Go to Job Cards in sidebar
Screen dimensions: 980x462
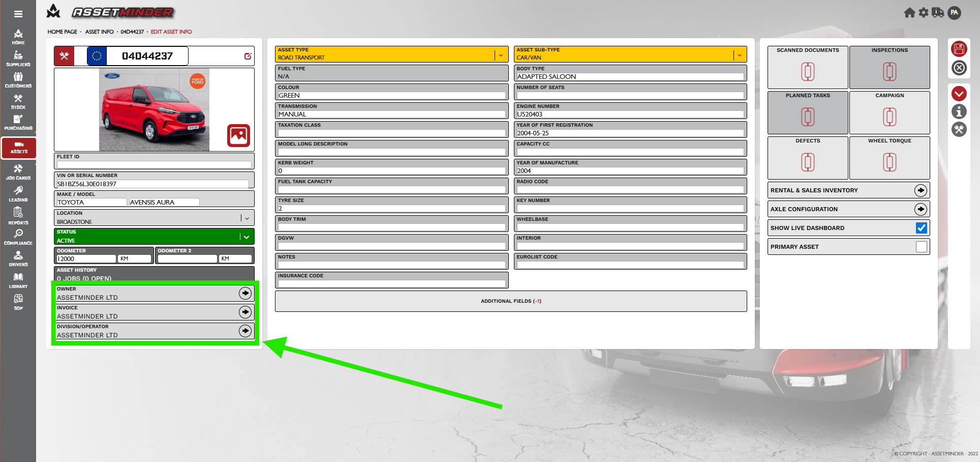tap(18, 172)
